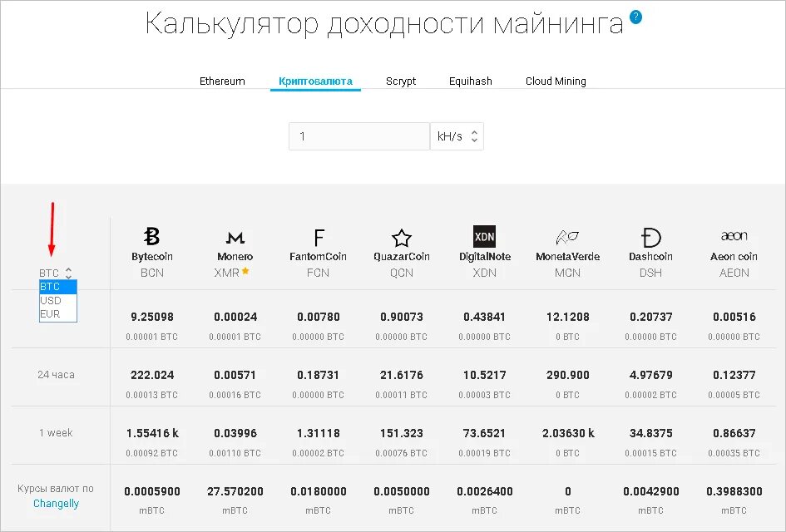The image size is (786, 532).
Task: Click Monero weekly value 0.03996
Action: tap(235, 433)
